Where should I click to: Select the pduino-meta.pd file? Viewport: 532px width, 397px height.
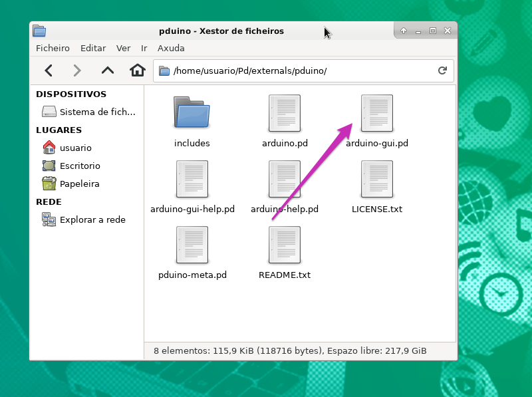point(192,245)
